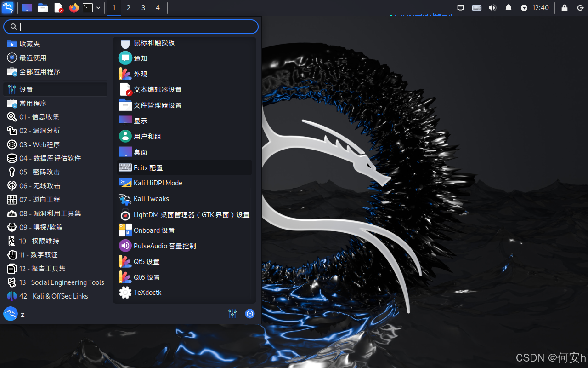This screenshot has height=368, width=588.
Task: Launch the text editor panel icon
Action: coord(58,8)
